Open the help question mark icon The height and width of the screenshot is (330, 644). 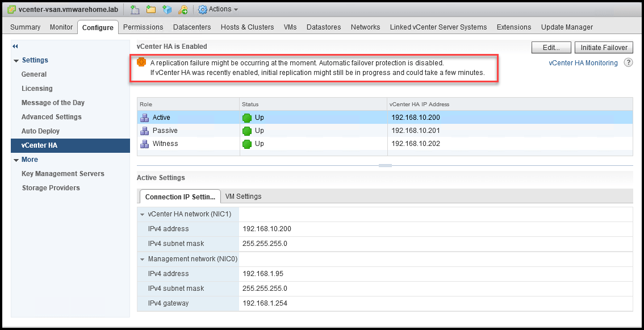[x=628, y=63]
